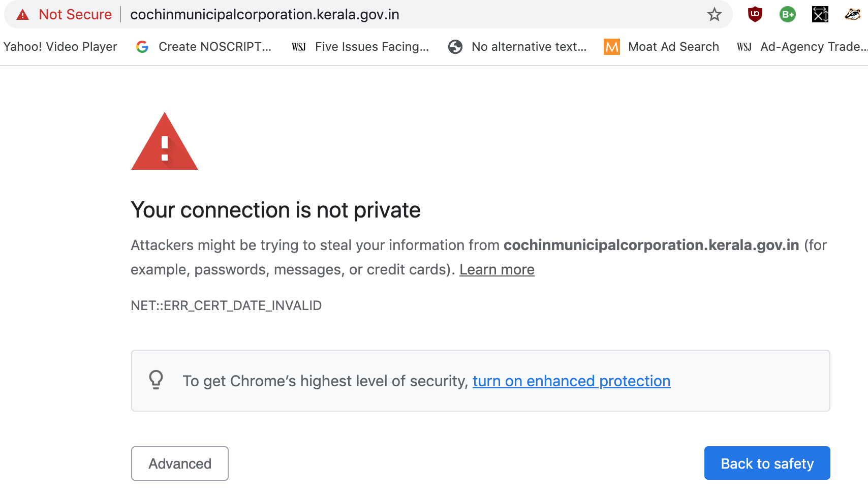This screenshot has height=493, width=868.
Task: Open the rightmost toolbar extension icon
Action: pyautogui.click(x=852, y=15)
